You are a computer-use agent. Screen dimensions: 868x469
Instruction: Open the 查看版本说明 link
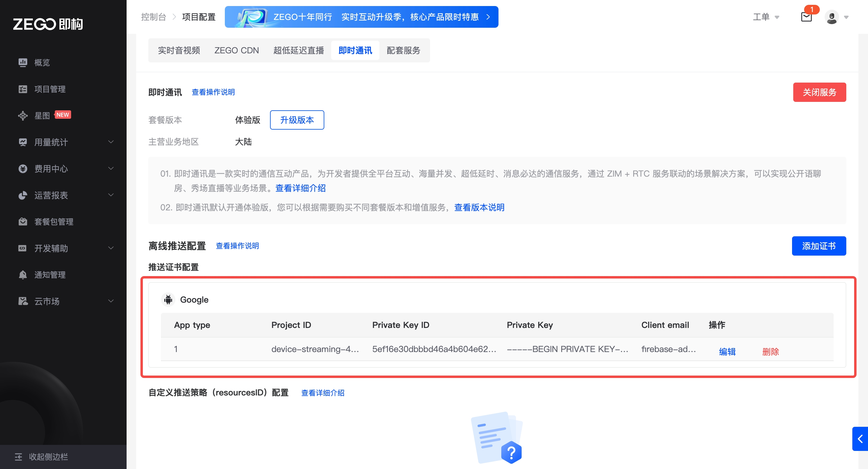(480, 207)
